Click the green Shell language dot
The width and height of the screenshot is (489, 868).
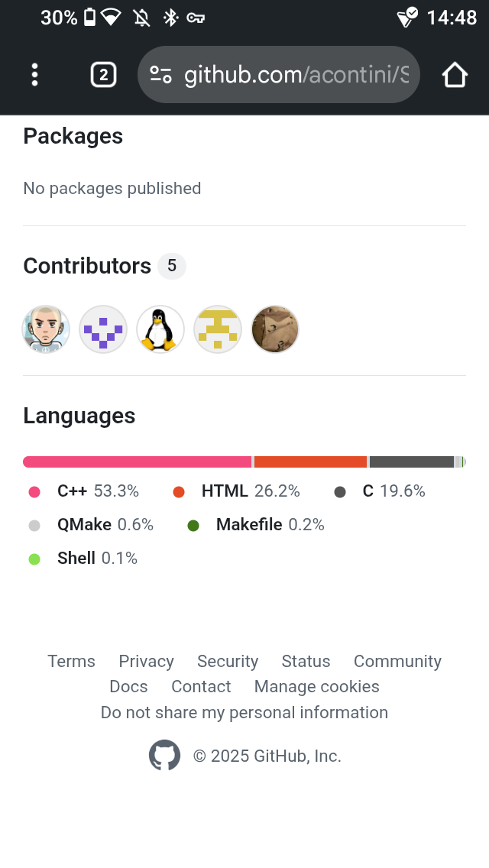click(34, 559)
